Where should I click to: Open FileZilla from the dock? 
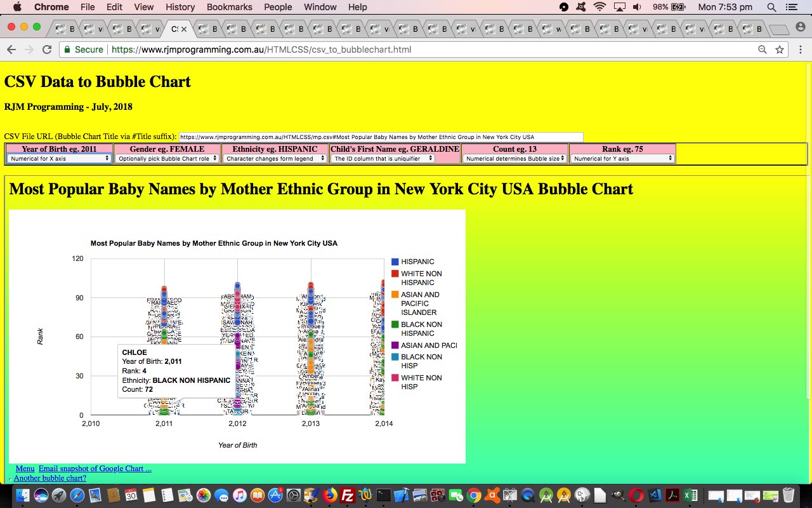347,495
